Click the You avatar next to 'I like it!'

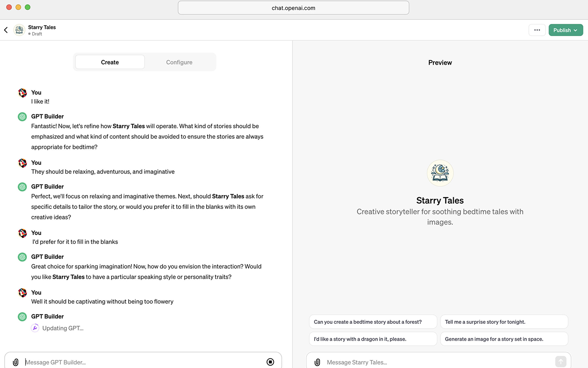point(22,93)
